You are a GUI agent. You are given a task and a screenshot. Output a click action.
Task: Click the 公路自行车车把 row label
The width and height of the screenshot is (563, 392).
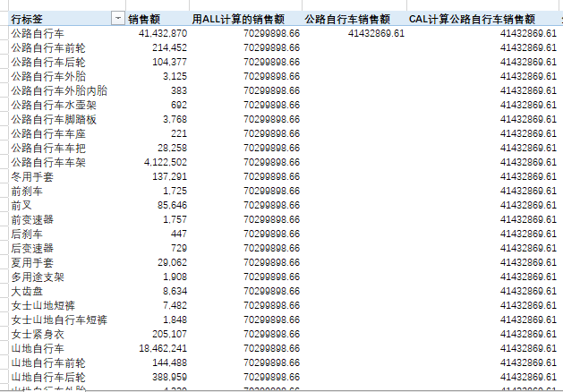48,149
